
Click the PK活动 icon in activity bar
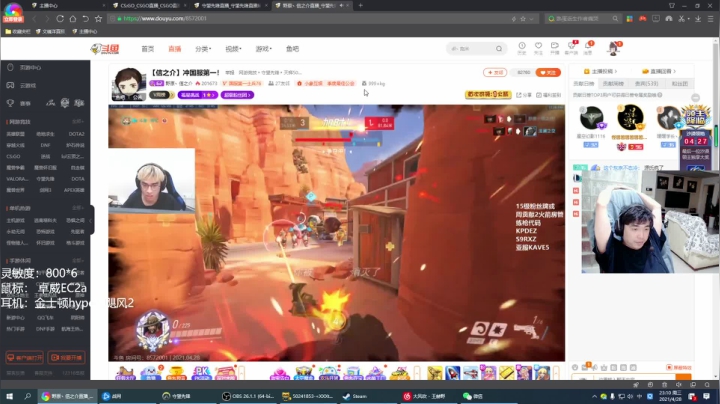coord(201,373)
